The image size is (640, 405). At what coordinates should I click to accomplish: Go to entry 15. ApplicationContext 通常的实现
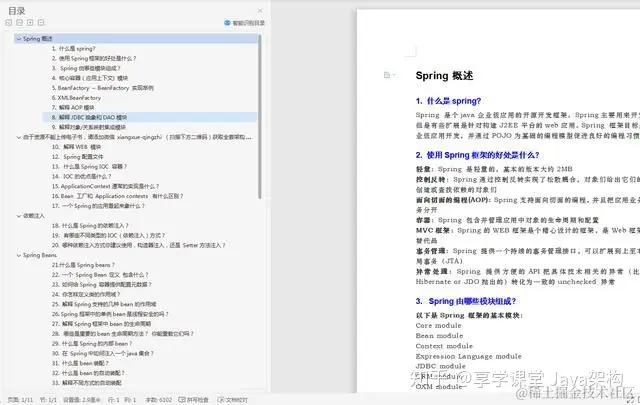105,186
